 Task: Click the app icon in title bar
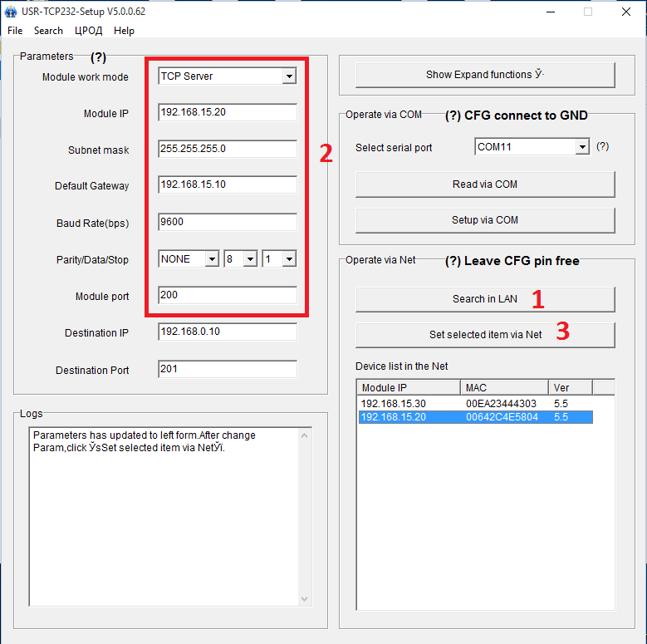(11, 12)
